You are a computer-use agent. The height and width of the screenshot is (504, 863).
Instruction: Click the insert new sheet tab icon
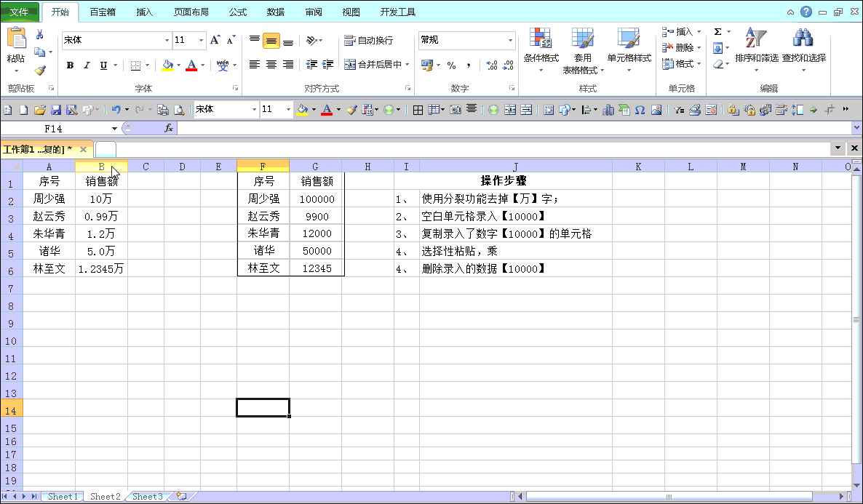click(181, 496)
